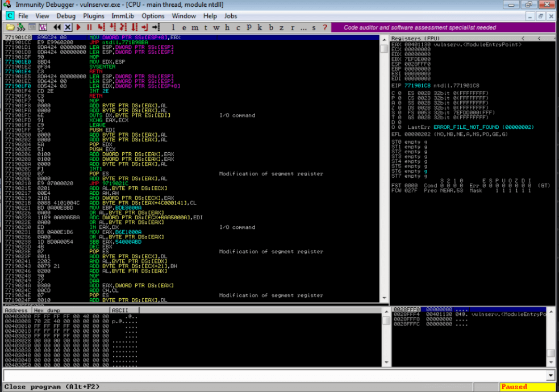Click the command input field
This screenshot has height=392, width=559.
tap(275, 376)
